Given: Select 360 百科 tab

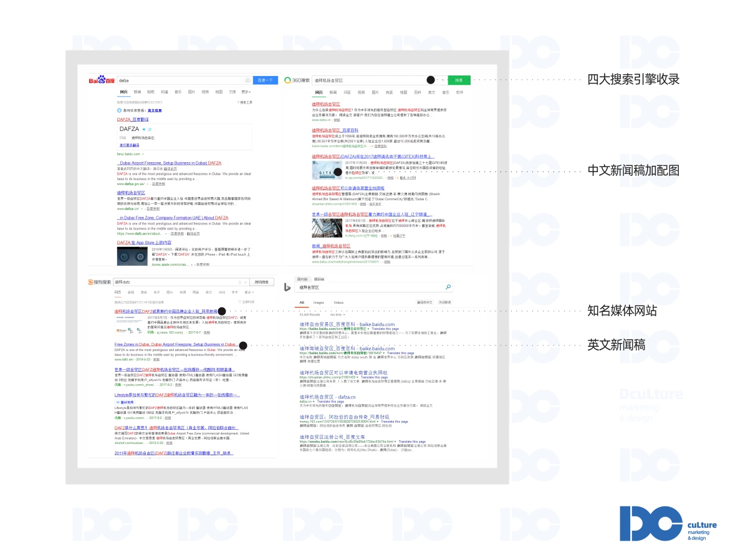Looking at the screenshot, I should [x=417, y=92].
